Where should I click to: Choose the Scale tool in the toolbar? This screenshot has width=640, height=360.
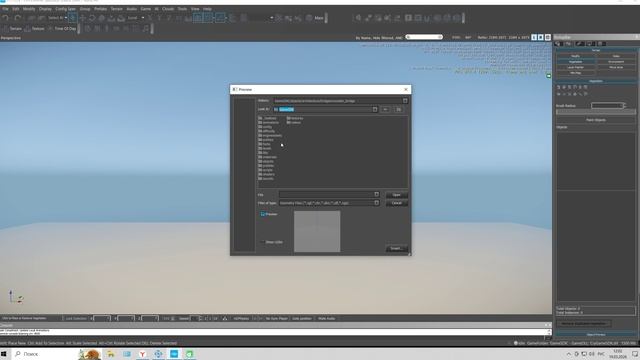coord(102,18)
